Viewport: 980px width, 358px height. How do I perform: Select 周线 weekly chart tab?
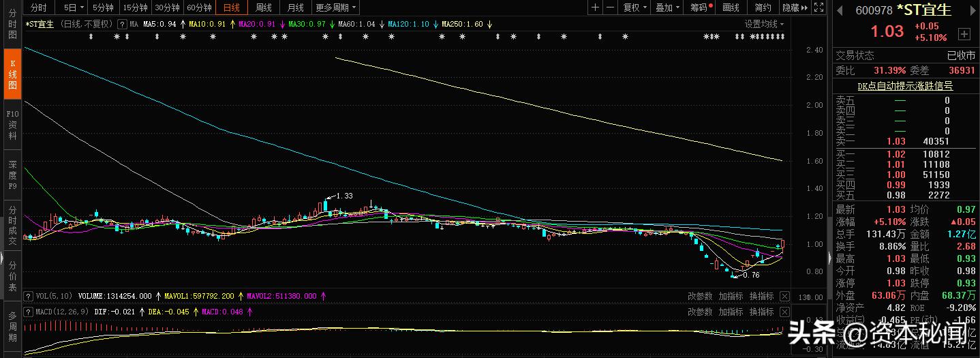tap(264, 8)
